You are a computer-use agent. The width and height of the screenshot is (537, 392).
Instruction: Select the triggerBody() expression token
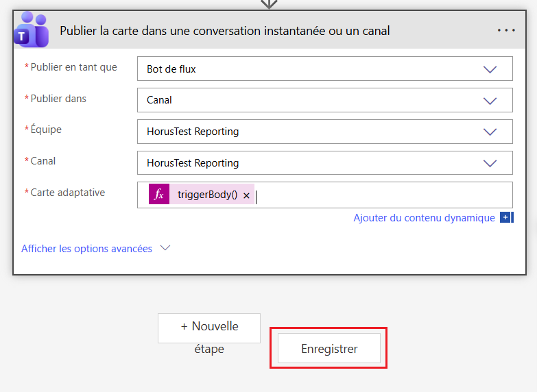pyautogui.click(x=207, y=195)
